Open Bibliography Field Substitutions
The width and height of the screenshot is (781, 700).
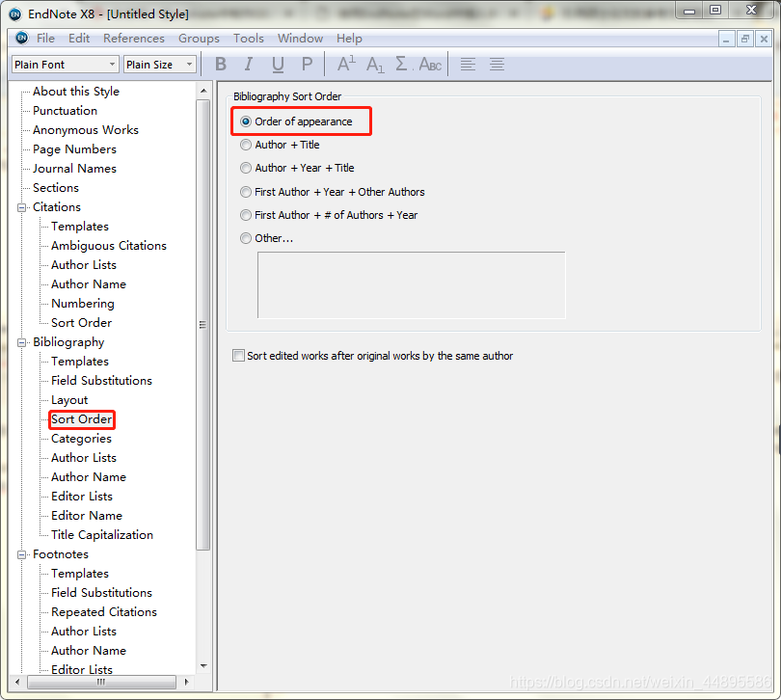point(101,381)
